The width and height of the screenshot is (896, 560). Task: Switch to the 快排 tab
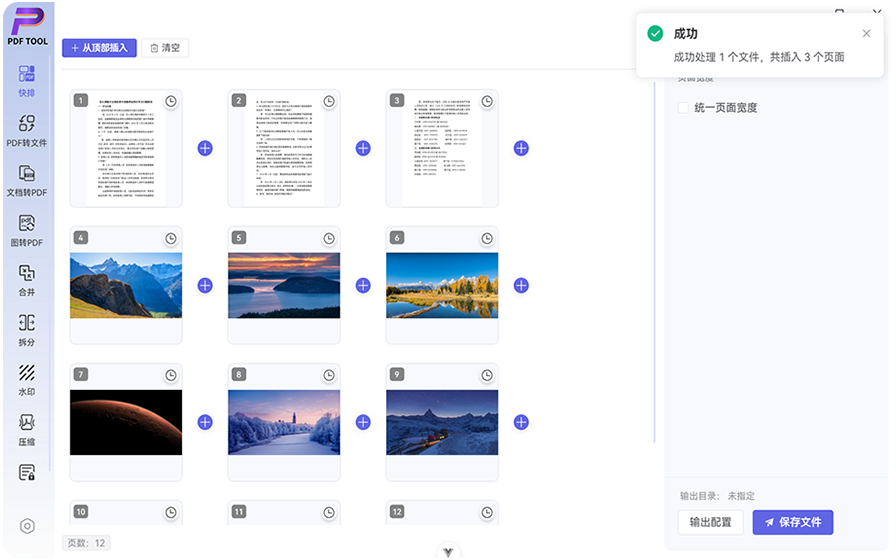click(27, 81)
